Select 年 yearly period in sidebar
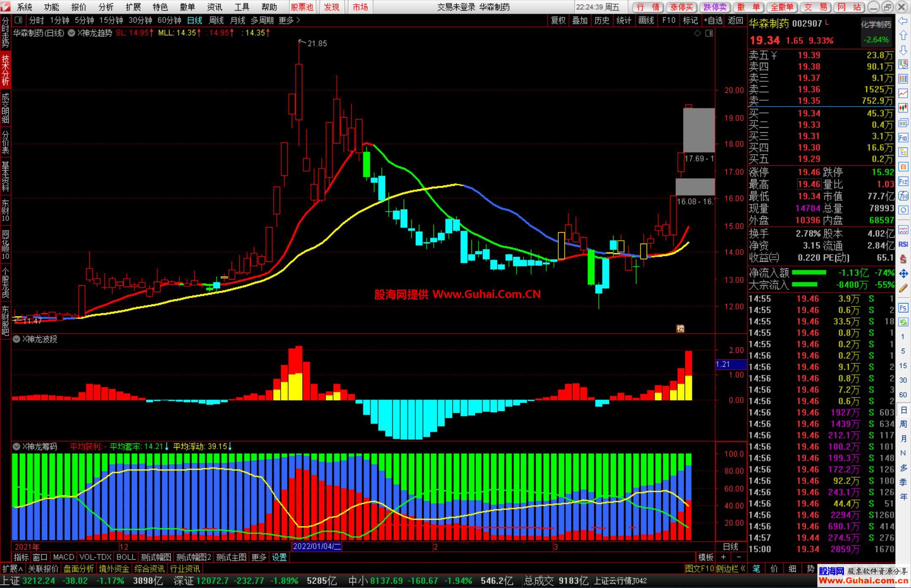 pos(903,497)
